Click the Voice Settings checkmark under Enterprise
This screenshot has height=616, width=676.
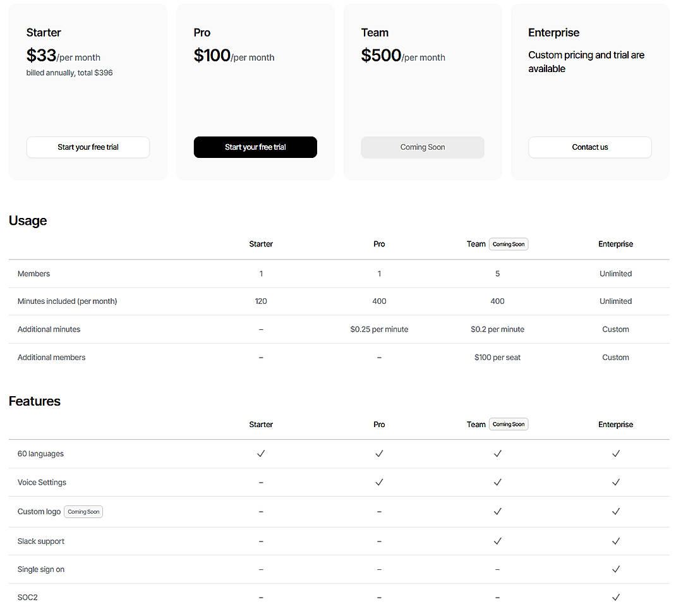tap(615, 482)
